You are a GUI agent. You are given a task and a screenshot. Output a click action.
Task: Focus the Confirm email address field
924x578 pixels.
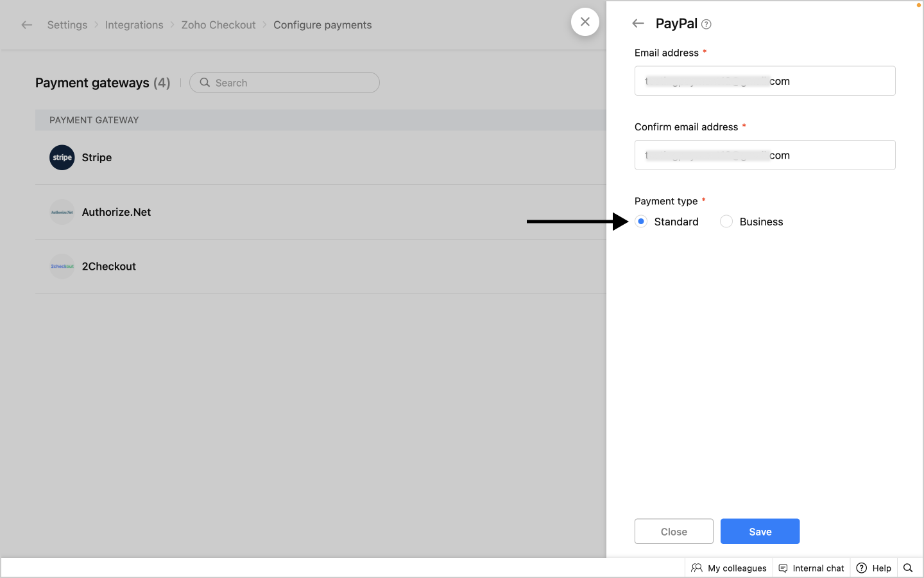pos(765,155)
